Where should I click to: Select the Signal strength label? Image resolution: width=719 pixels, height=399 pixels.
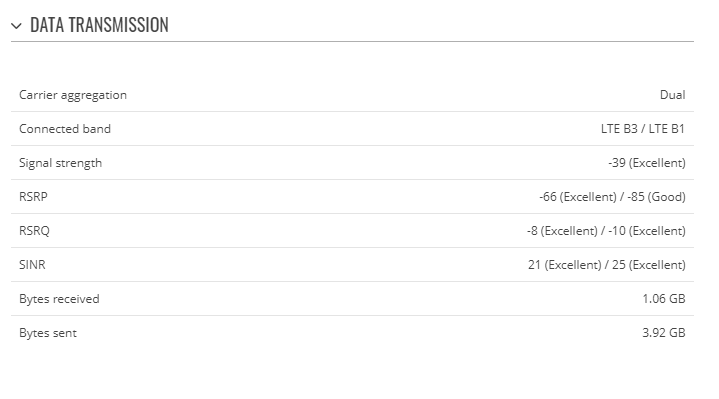(x=61, y=163)
